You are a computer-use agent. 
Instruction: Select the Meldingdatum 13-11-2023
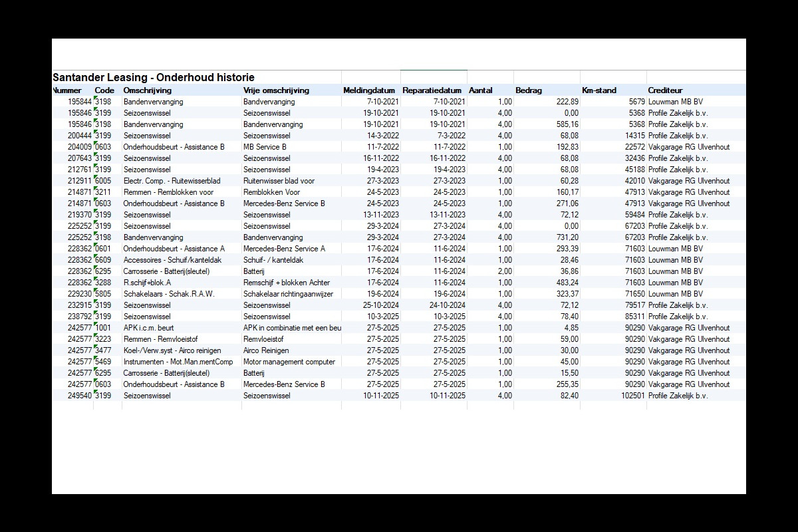point(381,215)
